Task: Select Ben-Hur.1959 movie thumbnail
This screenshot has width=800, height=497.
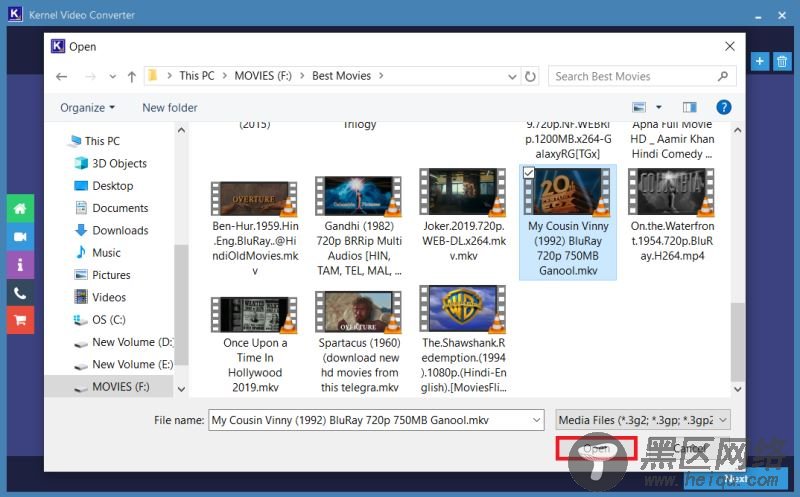Action: [255, 198]
